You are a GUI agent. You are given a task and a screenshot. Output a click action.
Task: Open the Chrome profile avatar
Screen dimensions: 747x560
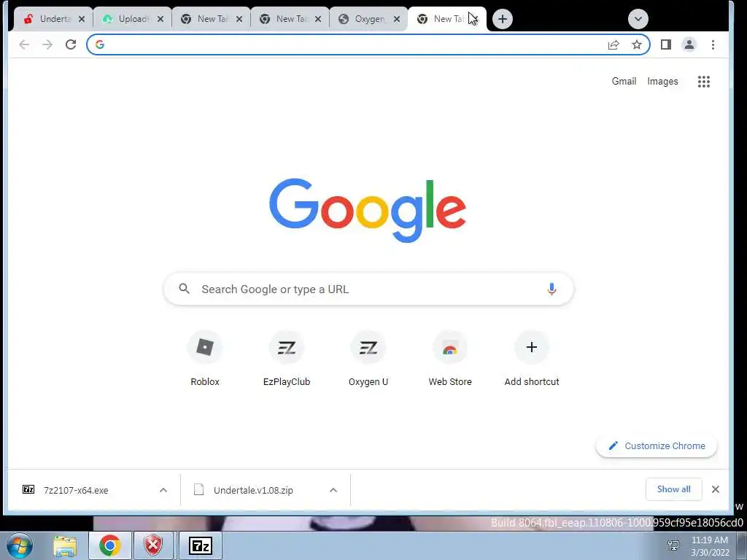pos(689,44)
